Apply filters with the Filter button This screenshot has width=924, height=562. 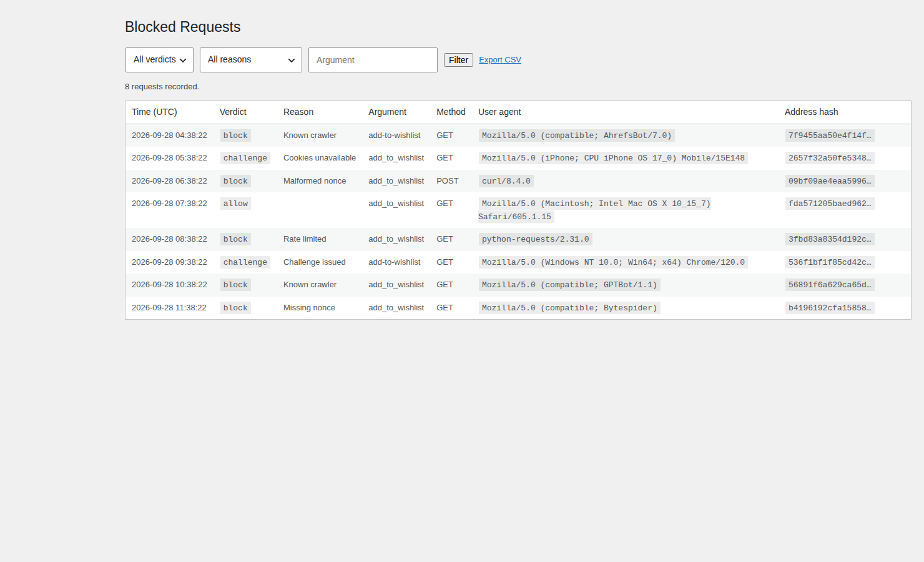(458, 60)
